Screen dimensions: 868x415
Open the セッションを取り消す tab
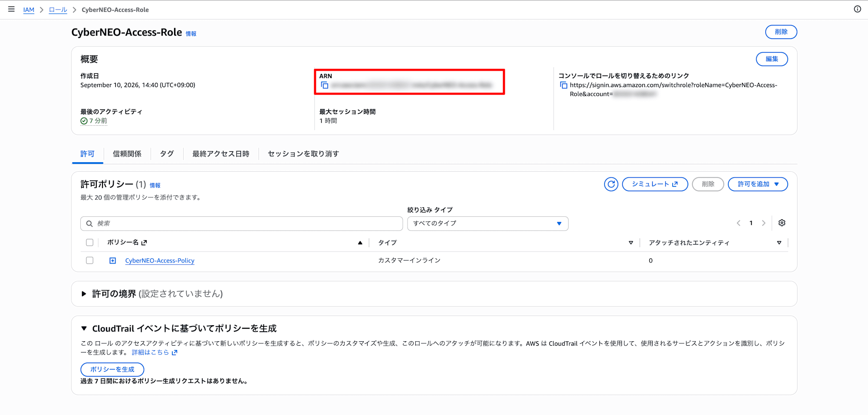[303, 154]
